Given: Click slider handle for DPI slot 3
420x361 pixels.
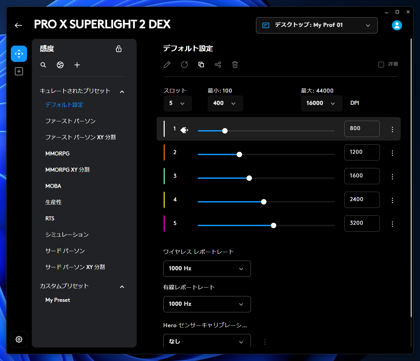Looking at the screenshot, I should [x=249, y=178].
